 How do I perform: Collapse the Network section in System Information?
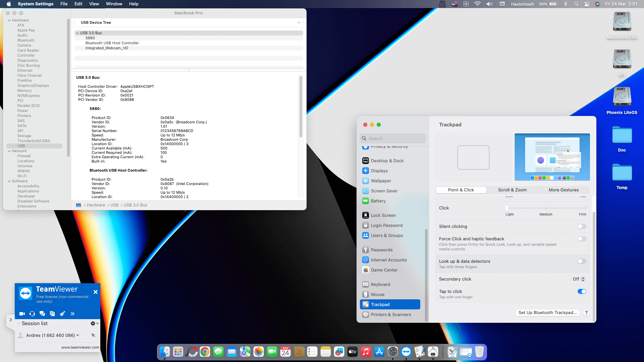(x=9, y=151)
